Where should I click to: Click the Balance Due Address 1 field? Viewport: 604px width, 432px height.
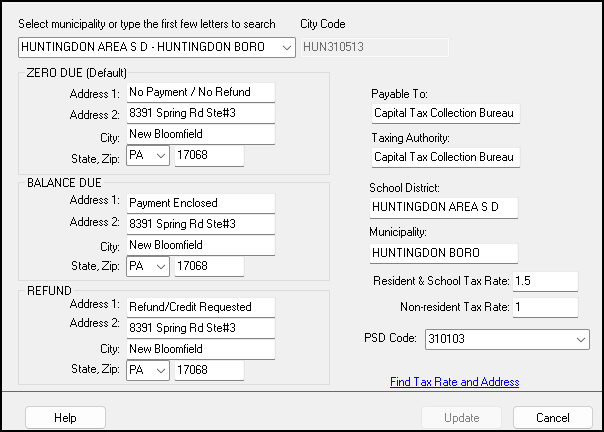point(199,202)
